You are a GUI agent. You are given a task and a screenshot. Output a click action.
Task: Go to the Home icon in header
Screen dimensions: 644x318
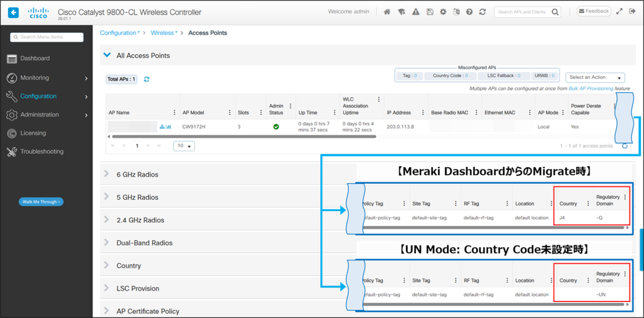click(387, 12)
